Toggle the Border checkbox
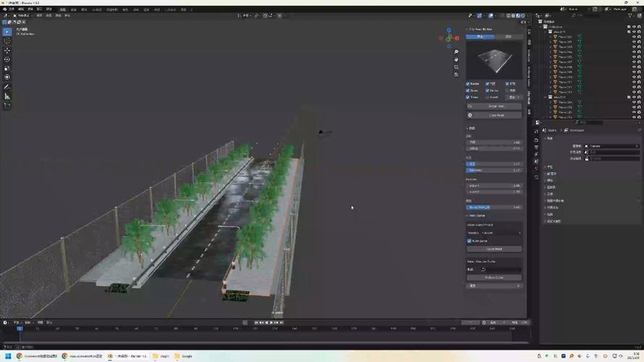644x362 pixels. (x=468, y=84)
